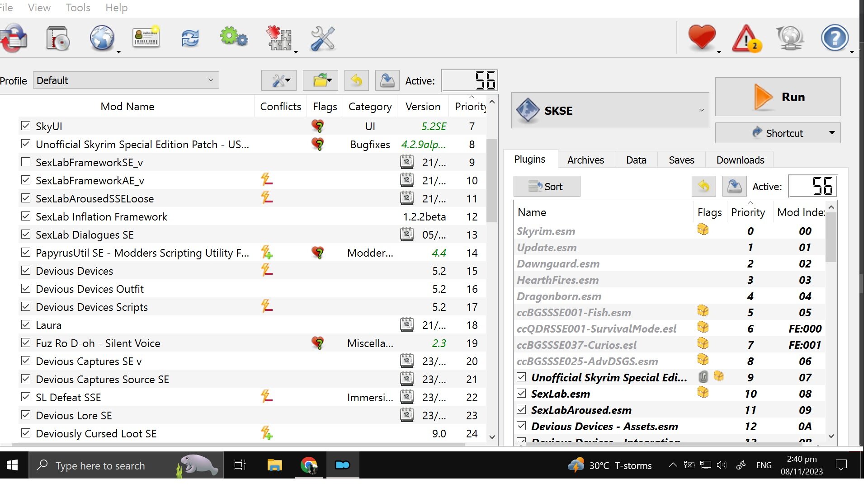
Task: Open the puzzle piece Tools icon
Action: (x=279, y=38)
